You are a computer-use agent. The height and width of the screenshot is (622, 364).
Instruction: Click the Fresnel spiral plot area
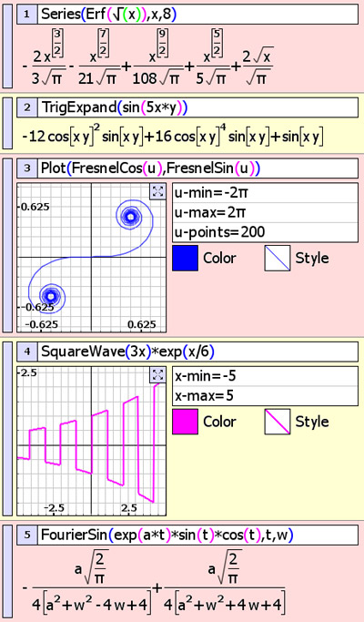pos(92,258)
